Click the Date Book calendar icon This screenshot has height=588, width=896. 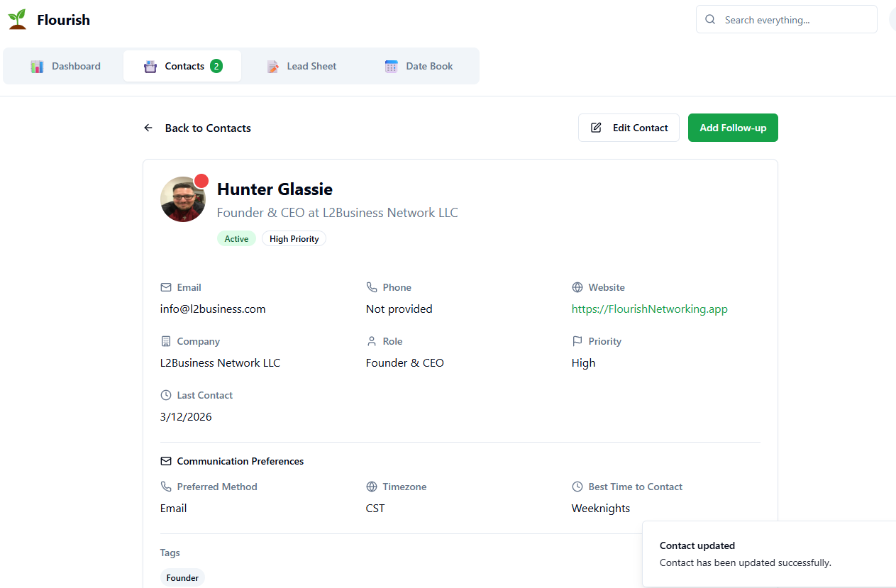click(x=392, y=67)
